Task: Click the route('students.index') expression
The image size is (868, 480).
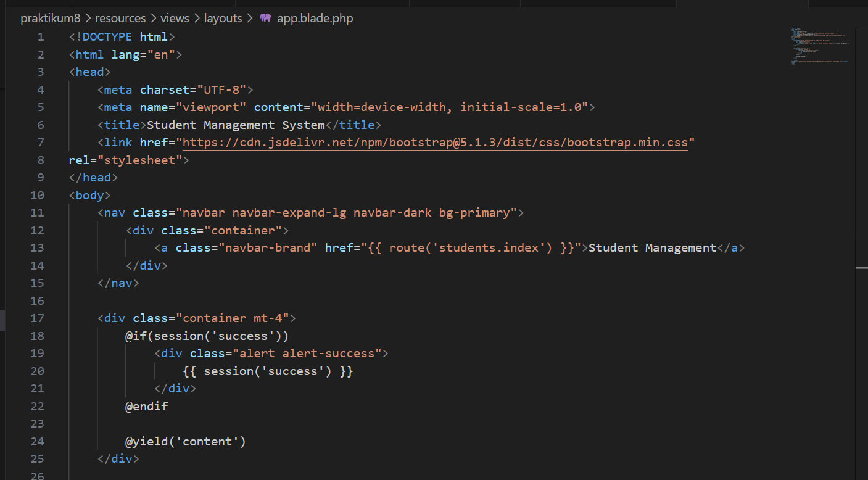Action: 471,248
